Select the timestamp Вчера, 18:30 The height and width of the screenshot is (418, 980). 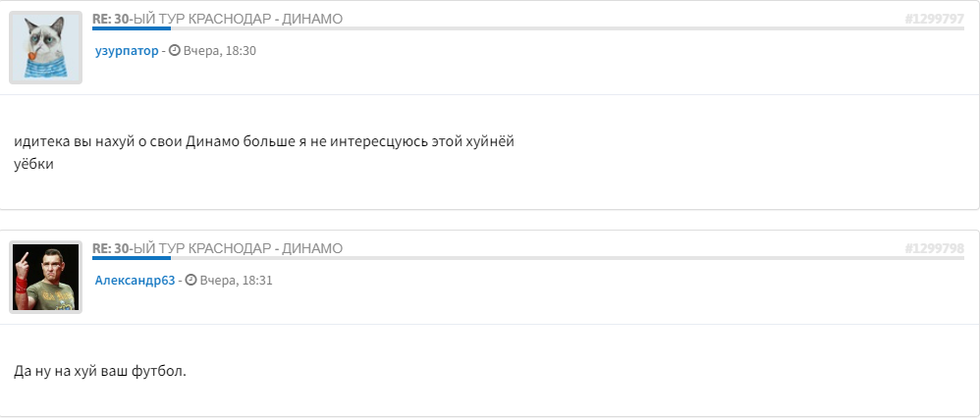(219, 51)
